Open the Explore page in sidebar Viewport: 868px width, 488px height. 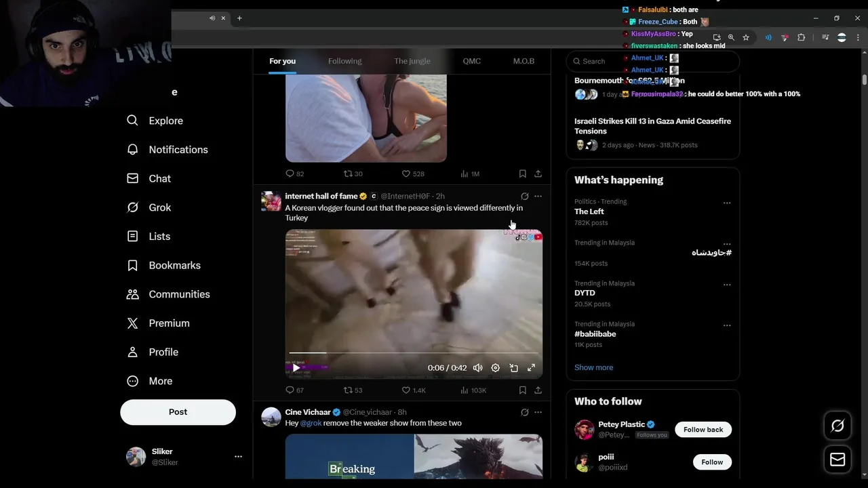click(155, 121)
